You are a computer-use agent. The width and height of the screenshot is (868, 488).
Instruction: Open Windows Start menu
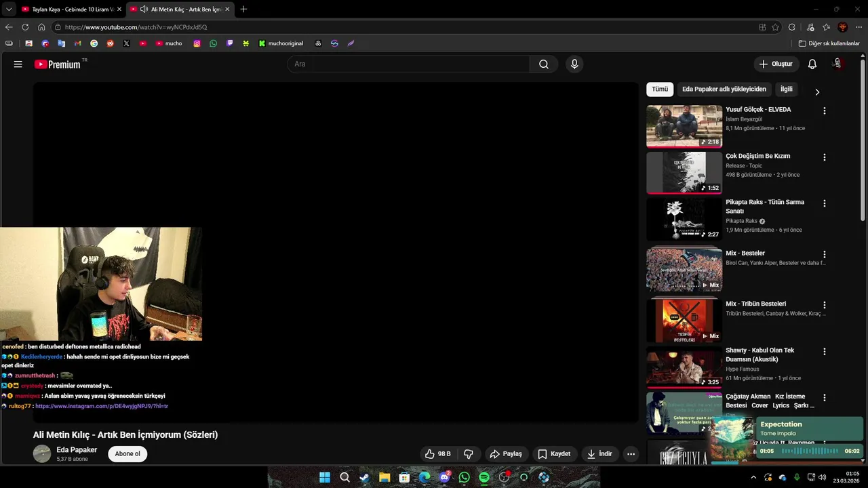[325, 477]
